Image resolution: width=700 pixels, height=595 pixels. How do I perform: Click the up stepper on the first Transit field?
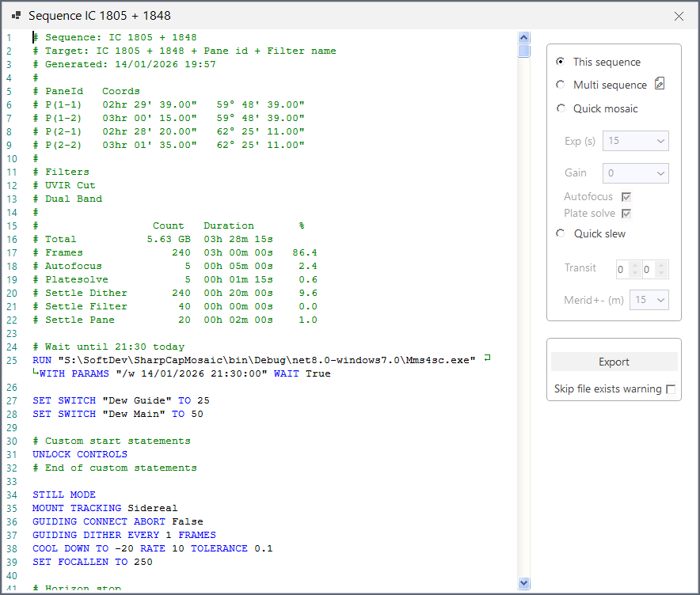[x=634, y=265]
